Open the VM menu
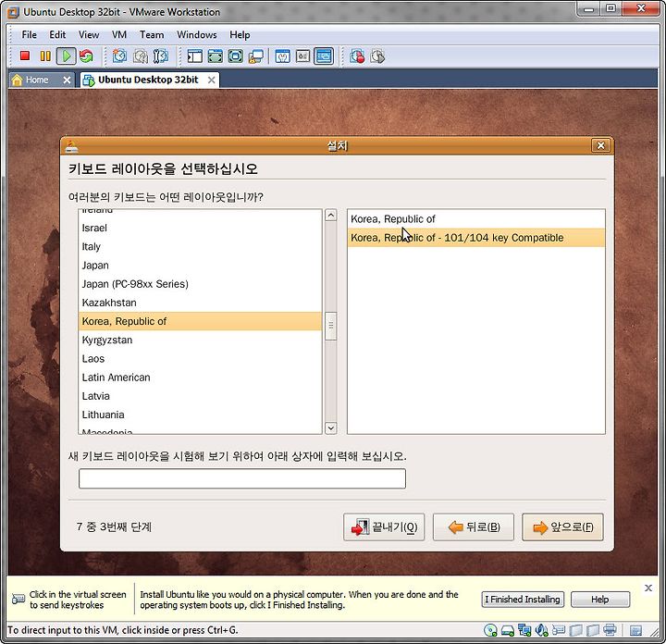The image size is (666, 644). tap(119, 35)
